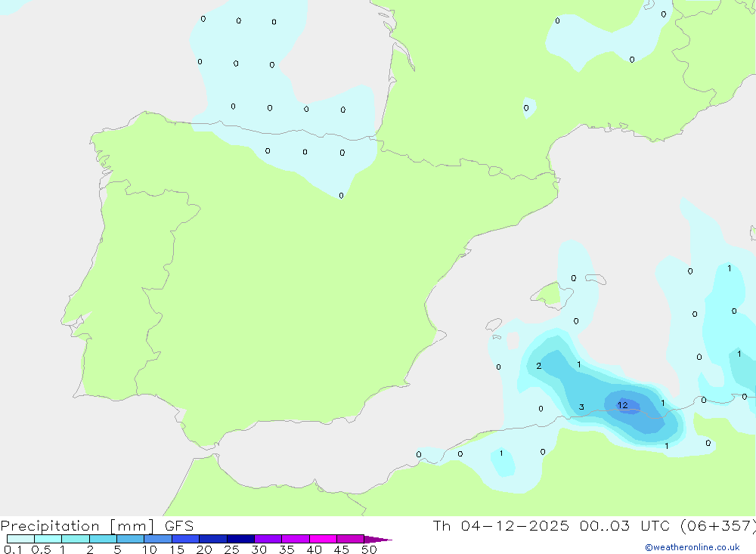Click the '50' legend scale label

369,549
